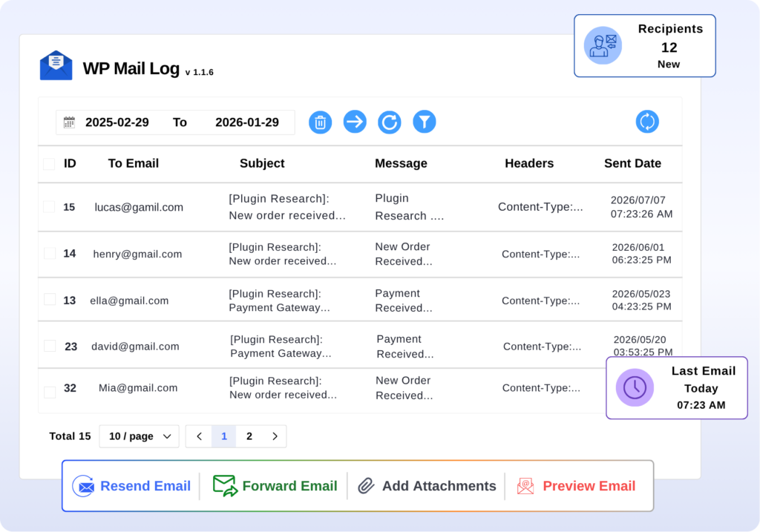Viewport: 760px width, 532px height.
Task: Click ella@gmail.com email cell
Action: (129, 301)
